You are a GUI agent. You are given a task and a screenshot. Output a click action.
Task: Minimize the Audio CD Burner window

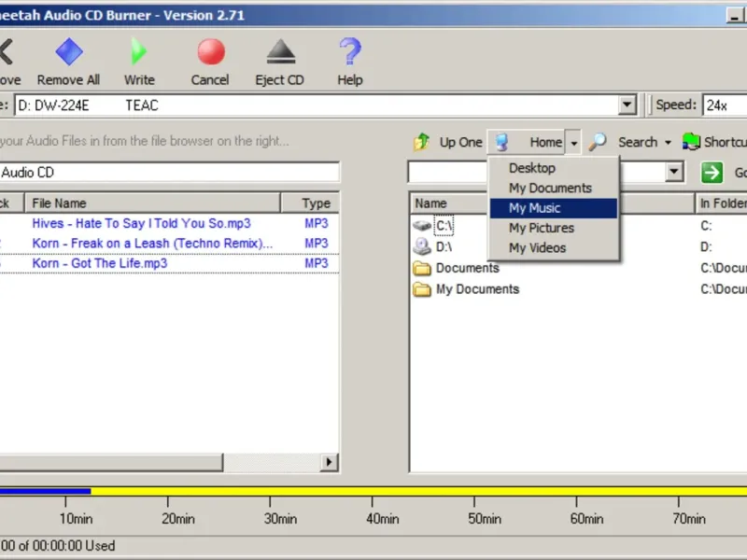click(735, 15)
